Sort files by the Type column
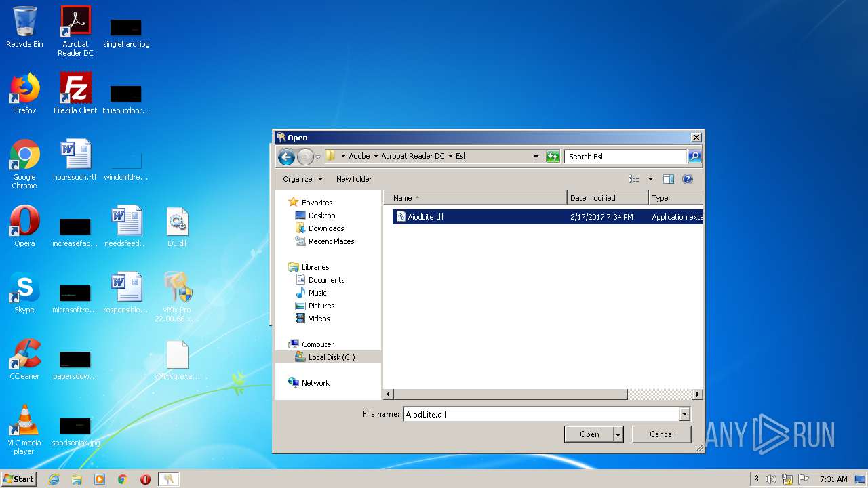Image resolution: width=868 pixels, height=488 pixels. click(x=675, y=198)
